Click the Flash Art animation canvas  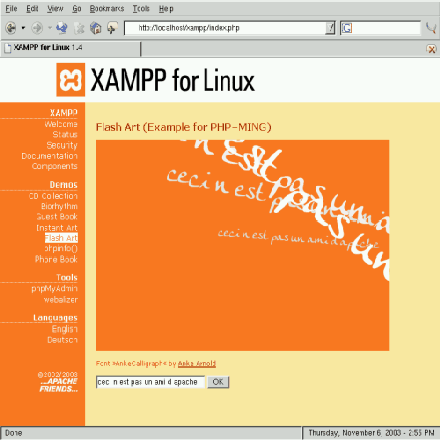(x=242, y=245)
